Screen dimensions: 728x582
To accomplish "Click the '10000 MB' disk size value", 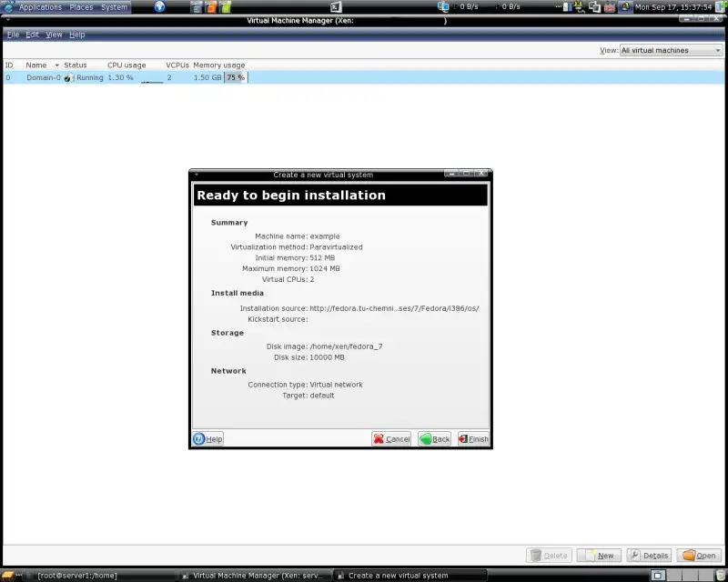I will click(x=327, y=357).
